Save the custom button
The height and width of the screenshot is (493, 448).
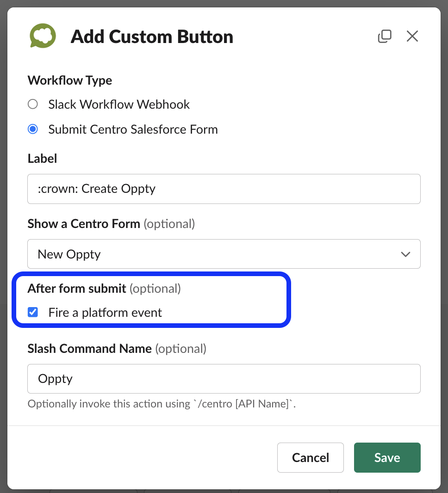click(x=387, y=457)
